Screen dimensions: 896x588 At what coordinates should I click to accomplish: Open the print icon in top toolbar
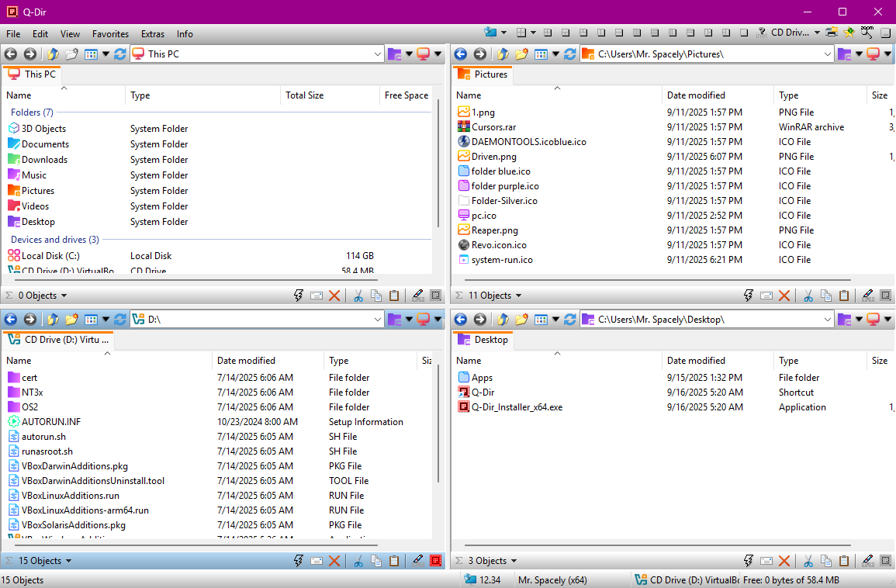(x=832, y=33)
